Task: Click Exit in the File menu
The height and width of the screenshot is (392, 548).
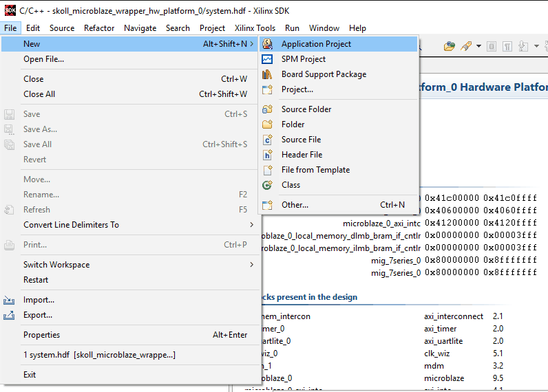Action: (30, 375)
